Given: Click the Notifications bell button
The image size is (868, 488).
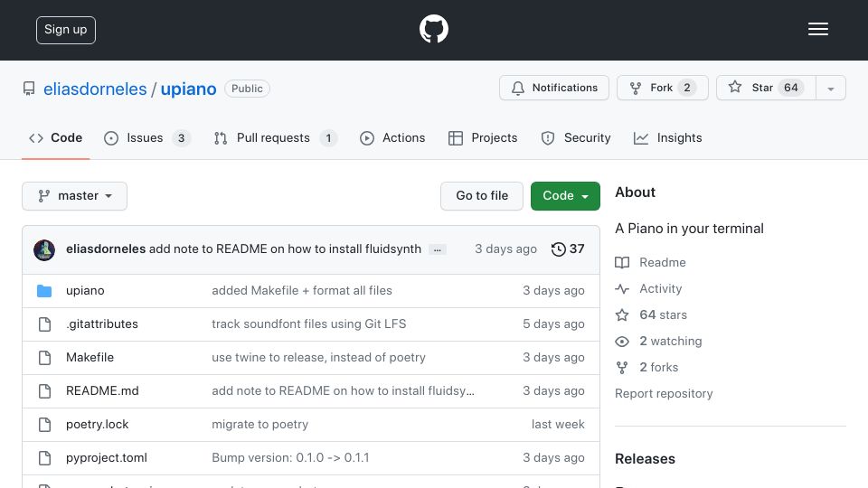Looking at the screenshot, I should (x=554, y=88).
